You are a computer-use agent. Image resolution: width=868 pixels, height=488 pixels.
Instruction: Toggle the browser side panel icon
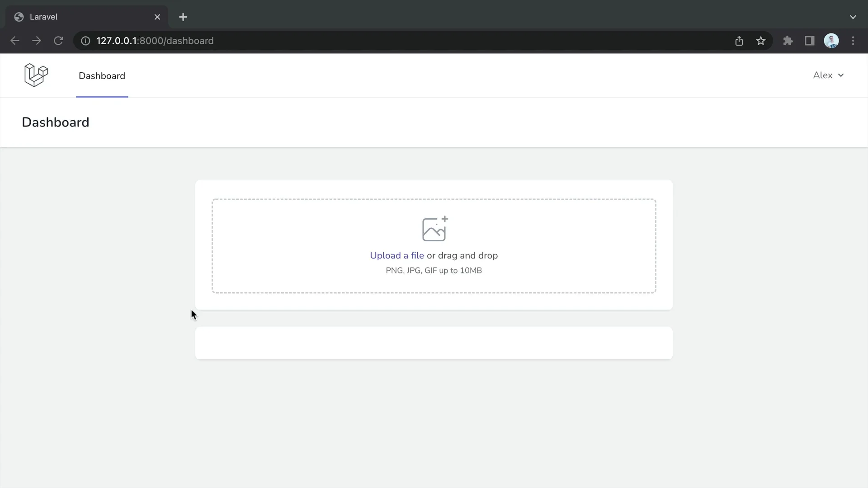(x=810, y=41)
